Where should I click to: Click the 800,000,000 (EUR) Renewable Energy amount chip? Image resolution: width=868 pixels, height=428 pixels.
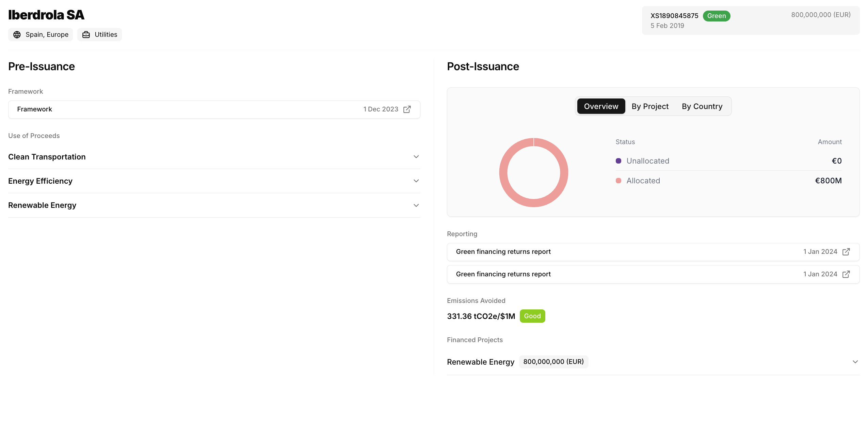(x=553, y=362)
